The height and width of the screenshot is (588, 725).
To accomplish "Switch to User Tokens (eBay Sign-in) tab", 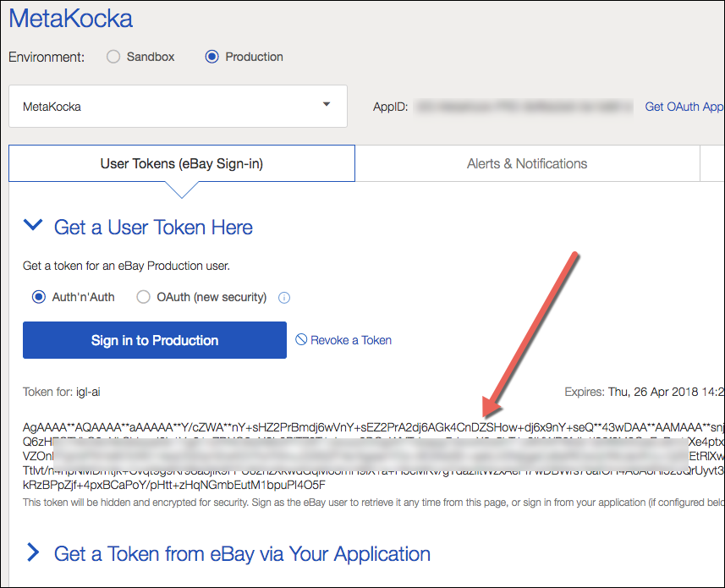I will (182, 163).
